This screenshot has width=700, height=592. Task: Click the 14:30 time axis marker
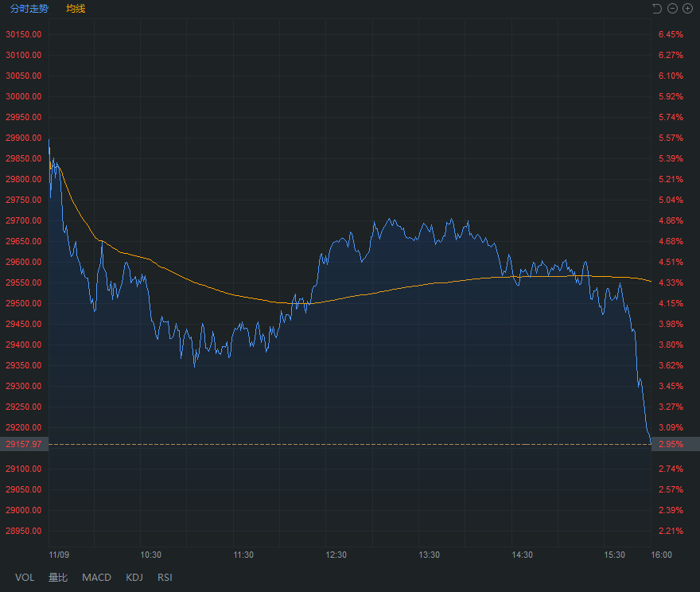(x=522, y=555)
